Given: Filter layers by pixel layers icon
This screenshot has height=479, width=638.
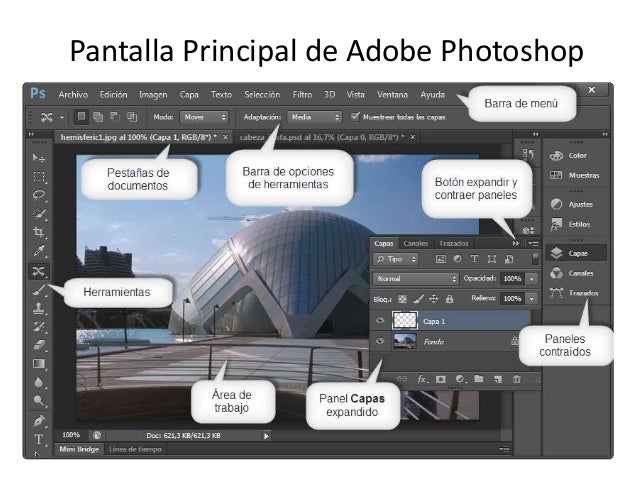Looking at the screenshot, I should (440, 259).
